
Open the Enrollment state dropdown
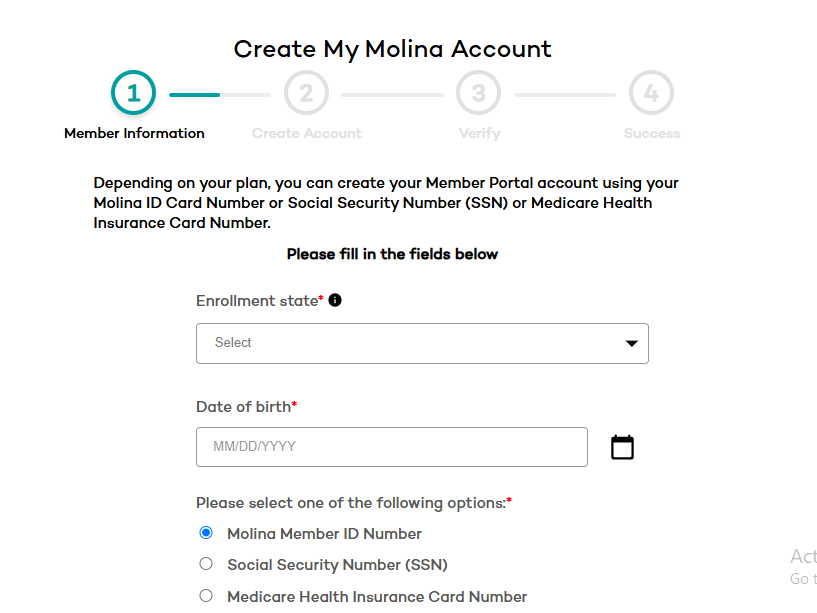pos(422,343)
